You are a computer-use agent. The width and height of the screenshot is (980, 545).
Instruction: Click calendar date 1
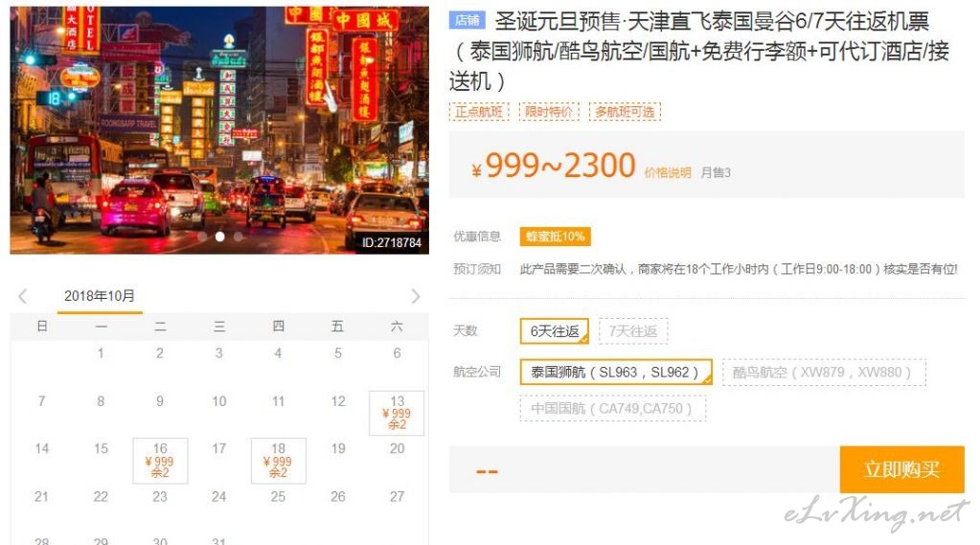pyautogui.click(x=101, y=353)
